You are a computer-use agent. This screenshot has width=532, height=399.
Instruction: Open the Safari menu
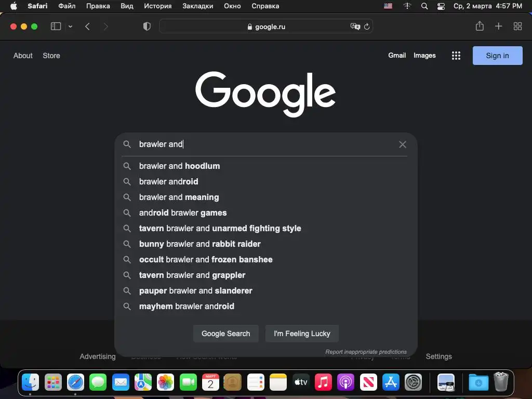coord(37,6)
